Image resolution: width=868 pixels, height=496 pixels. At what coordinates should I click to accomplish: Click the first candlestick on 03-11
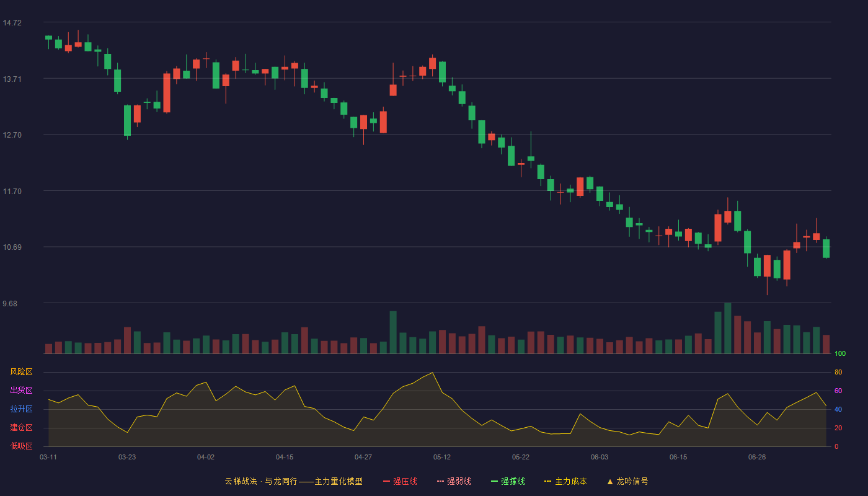(x=48, y=38)
